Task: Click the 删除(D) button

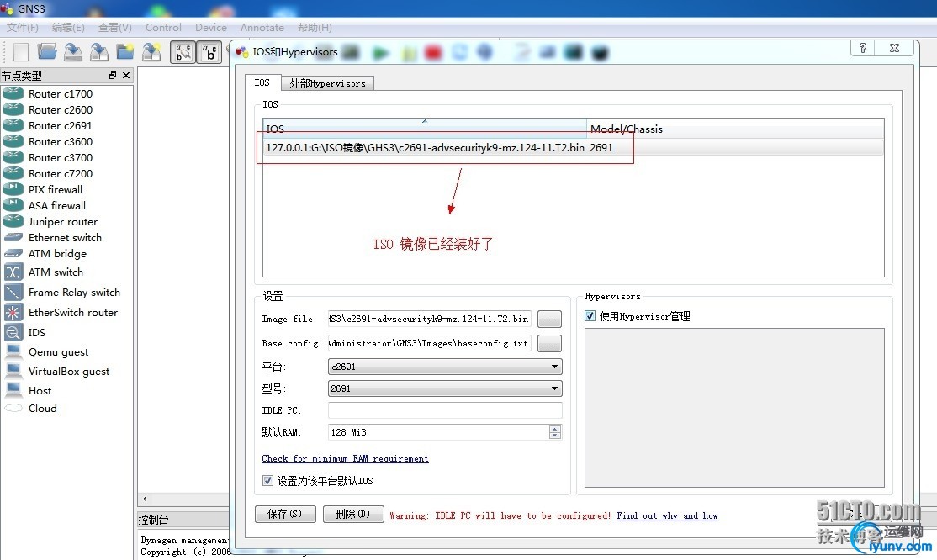Action: (353, 514)
